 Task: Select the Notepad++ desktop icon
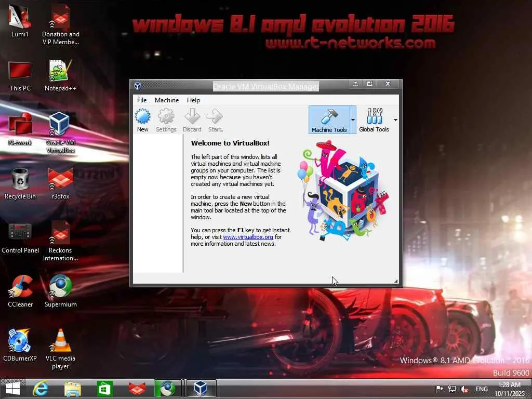[x=60, y=75]
